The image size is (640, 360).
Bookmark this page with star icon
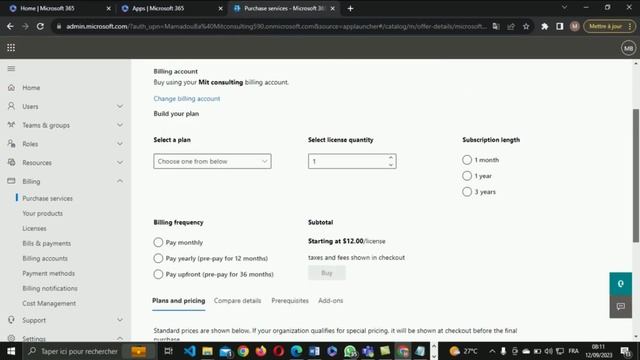pyautogui.click(x=526, y=27)
